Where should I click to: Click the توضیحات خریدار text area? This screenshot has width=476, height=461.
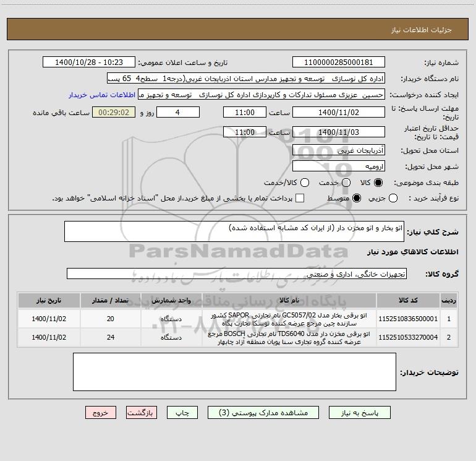[234, 372]
